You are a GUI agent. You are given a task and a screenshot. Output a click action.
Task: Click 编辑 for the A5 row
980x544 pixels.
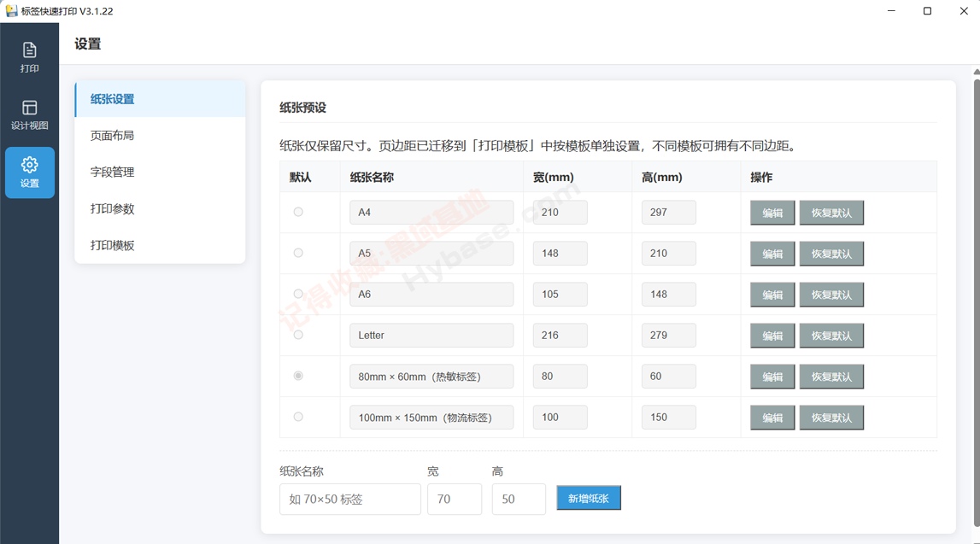pyautogui.click(x=772, y=254)
